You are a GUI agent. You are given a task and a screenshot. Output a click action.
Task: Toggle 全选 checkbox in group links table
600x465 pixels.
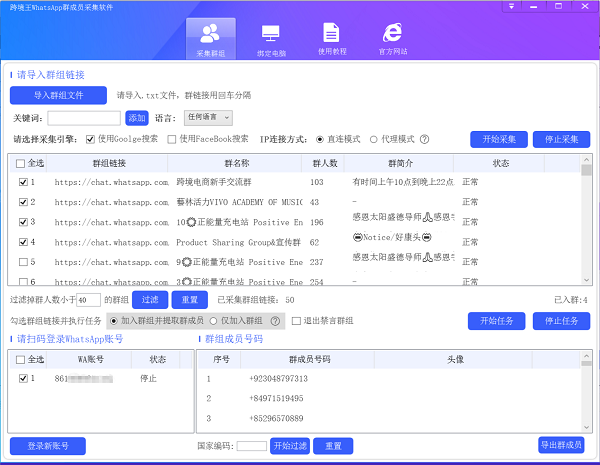pos(20,164)
